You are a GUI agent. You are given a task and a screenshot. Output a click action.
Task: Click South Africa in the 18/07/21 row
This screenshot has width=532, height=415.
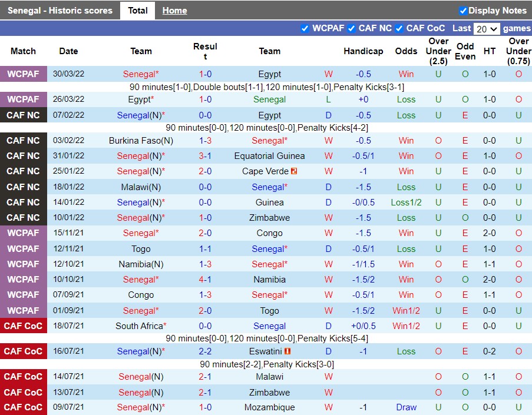139,326
